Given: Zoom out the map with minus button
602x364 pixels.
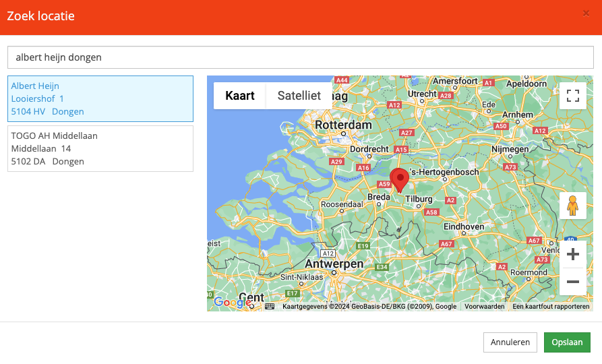Looking at the screenshot, I should pyautogui.click(x=572, y=282).
